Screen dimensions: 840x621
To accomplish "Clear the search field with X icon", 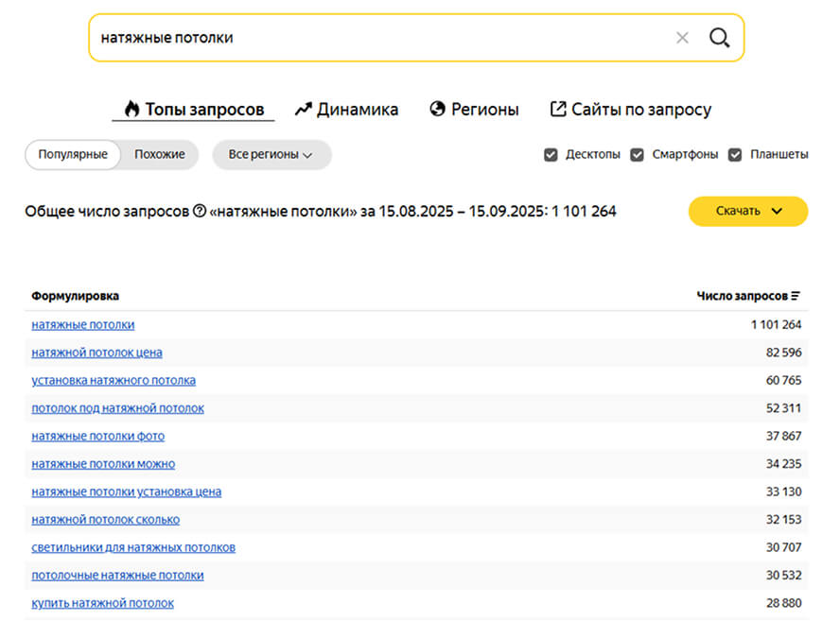I will [682, 38].
